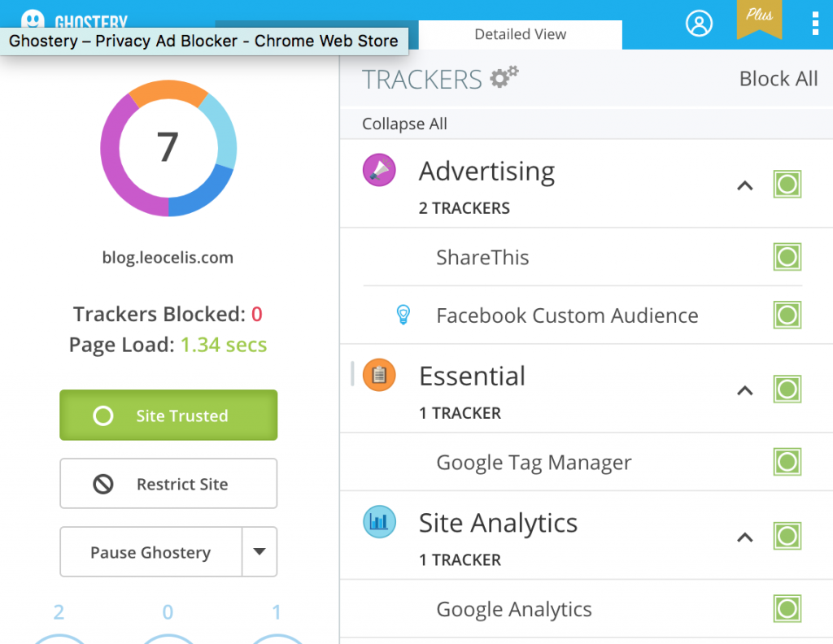Toggle blocking for ShareThis tracker
Image resolution: width=833 pixels, height=644 pixels.
pyautogui.click(x=787, y=257)
